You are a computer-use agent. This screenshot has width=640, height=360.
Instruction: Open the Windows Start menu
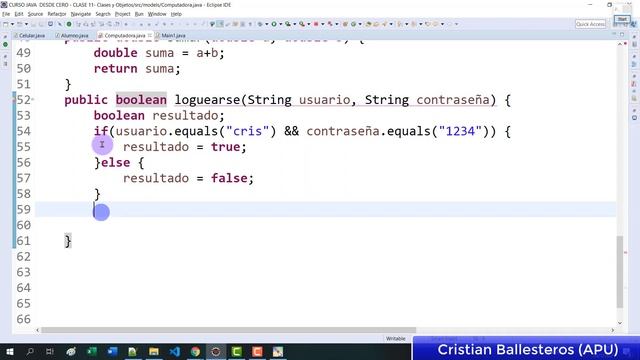(9, 351)
